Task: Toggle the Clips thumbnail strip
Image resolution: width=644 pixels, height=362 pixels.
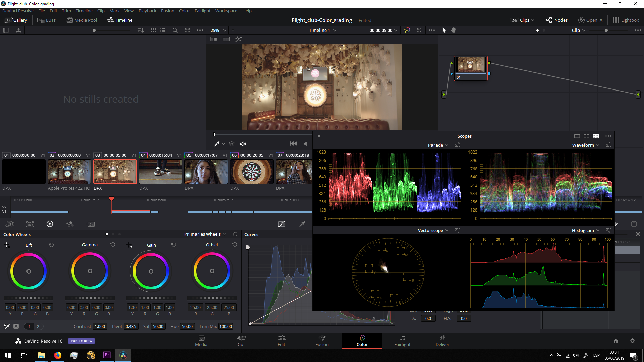Action: [522, 20]
